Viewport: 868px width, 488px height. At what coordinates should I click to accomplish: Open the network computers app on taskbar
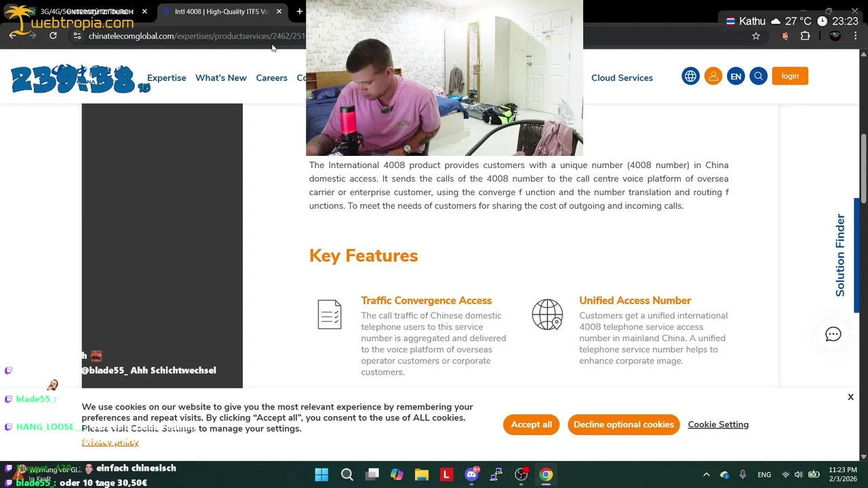coord(496,474)
